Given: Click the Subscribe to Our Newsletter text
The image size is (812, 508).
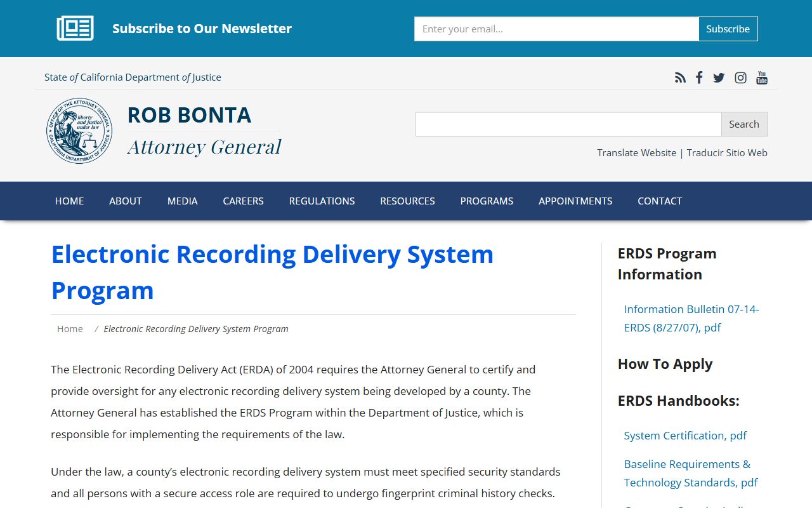Looking at the screenshot, I should coord(202,29).
